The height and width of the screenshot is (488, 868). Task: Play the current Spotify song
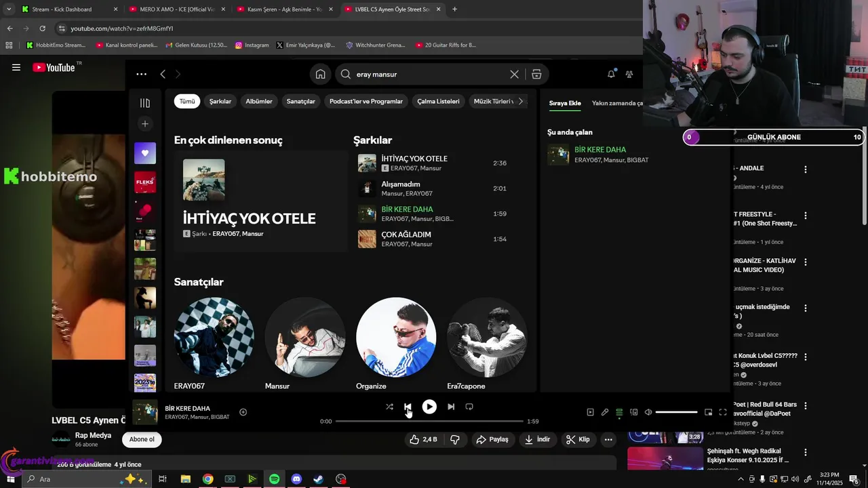(429, 407)
